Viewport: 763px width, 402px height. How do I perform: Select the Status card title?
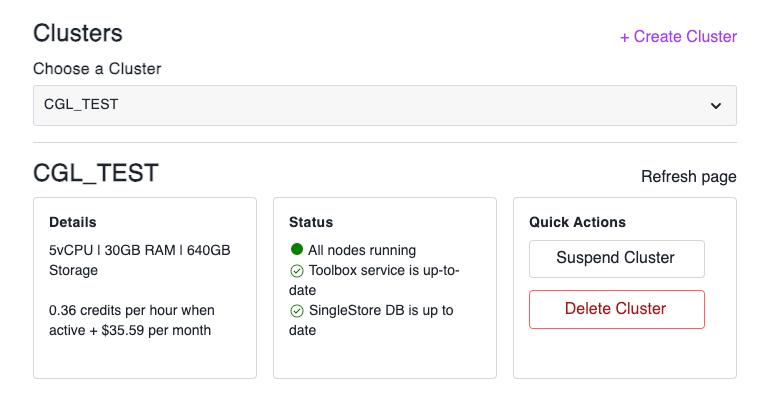[x=311, y=222]
